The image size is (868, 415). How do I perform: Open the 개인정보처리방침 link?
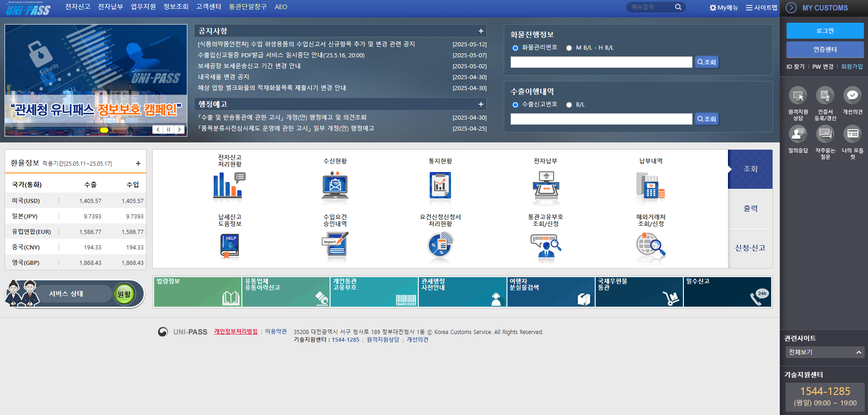236,332
